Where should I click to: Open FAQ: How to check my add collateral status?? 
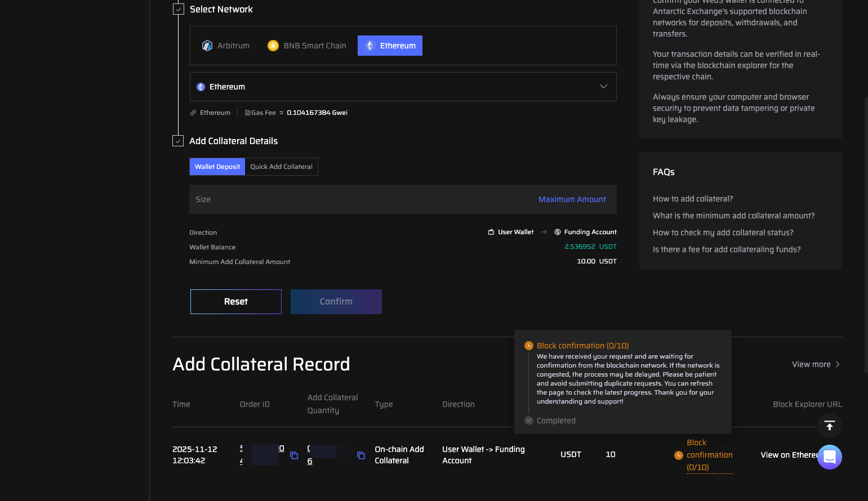point(723,232)
